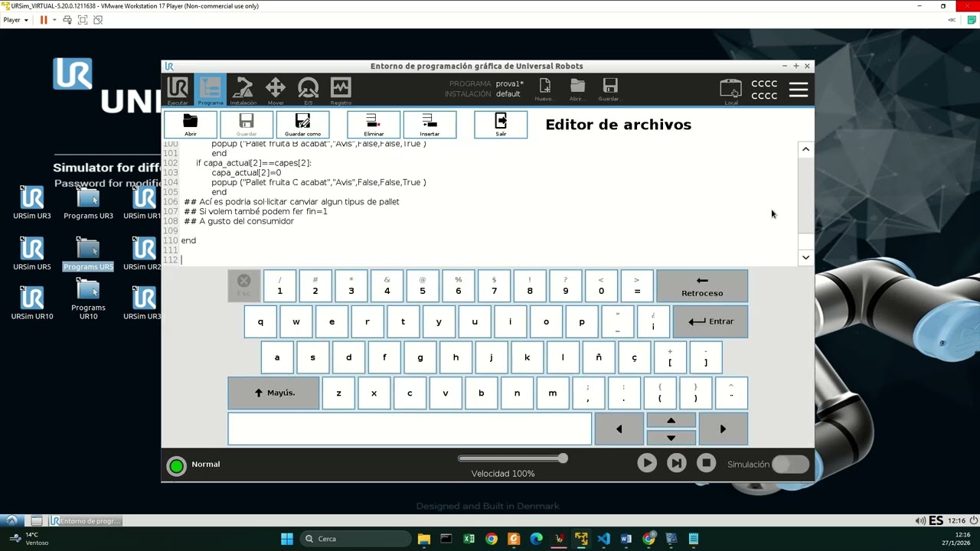
Task: Tap the left arrow cursor key
Action: [619, 429]
